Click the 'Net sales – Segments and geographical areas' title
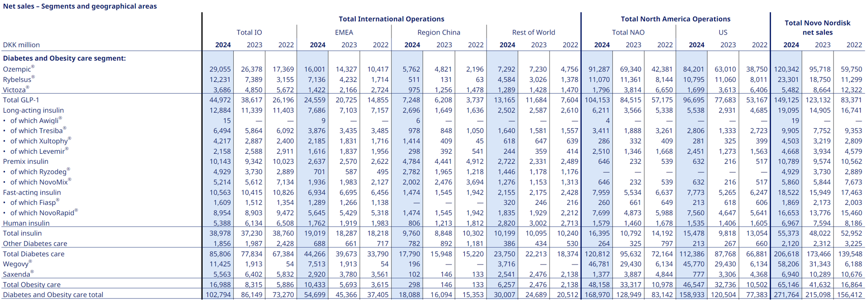Viewport: 868px width, 300px height. coord(80,6)
